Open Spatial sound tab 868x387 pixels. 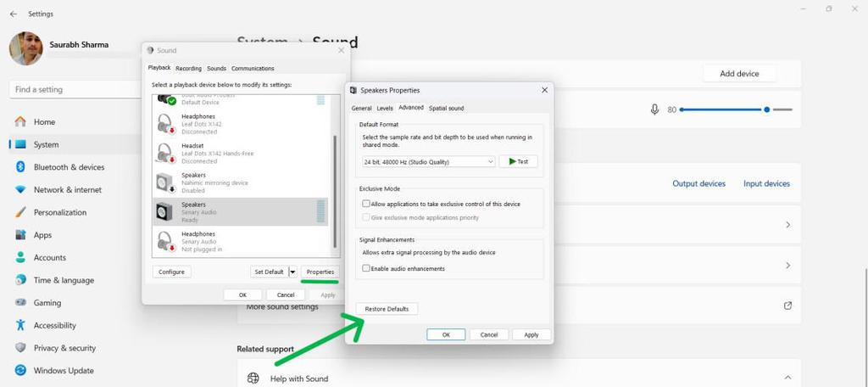point(446,108)
